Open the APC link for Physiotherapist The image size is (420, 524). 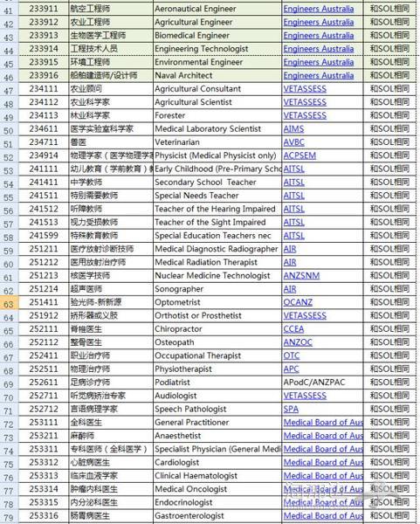291,369
